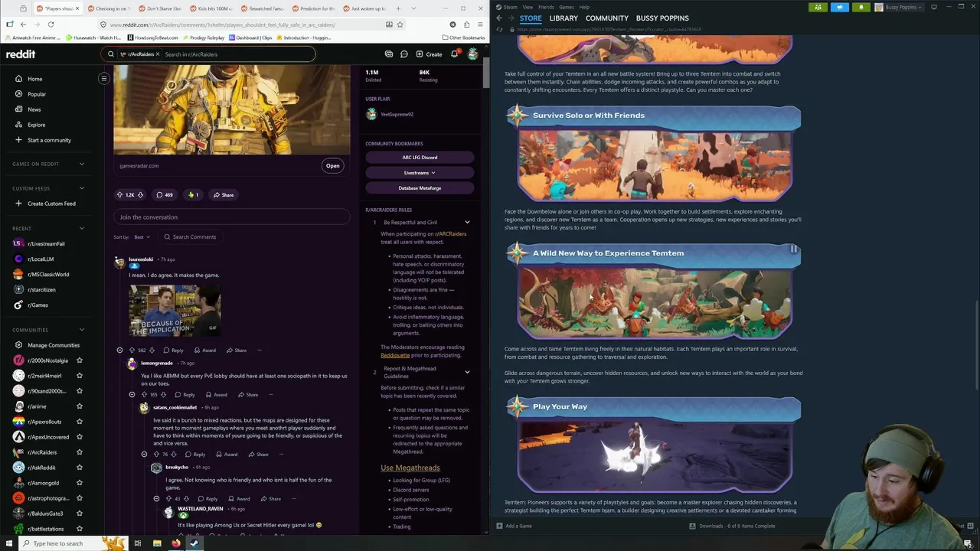Collapse breakycho's comment thread
Viewport: 980px width, 551px height.
point(156,499)
